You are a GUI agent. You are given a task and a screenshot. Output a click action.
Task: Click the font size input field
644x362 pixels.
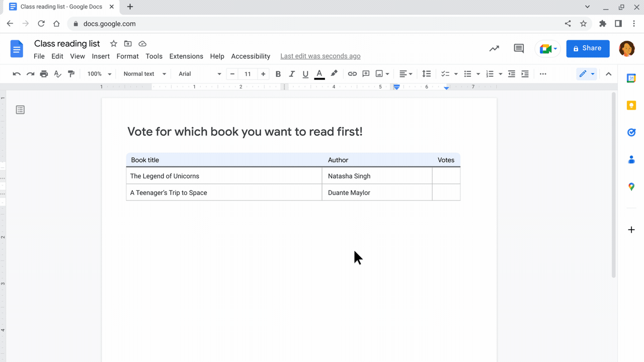248,74
